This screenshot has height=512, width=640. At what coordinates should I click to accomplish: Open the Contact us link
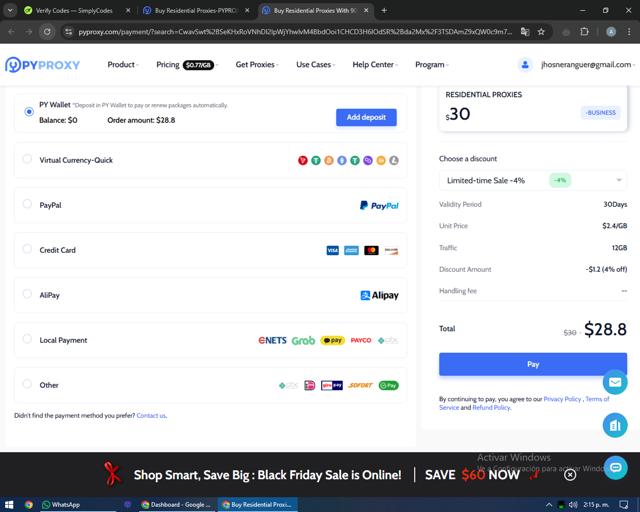tap(151, 416)
